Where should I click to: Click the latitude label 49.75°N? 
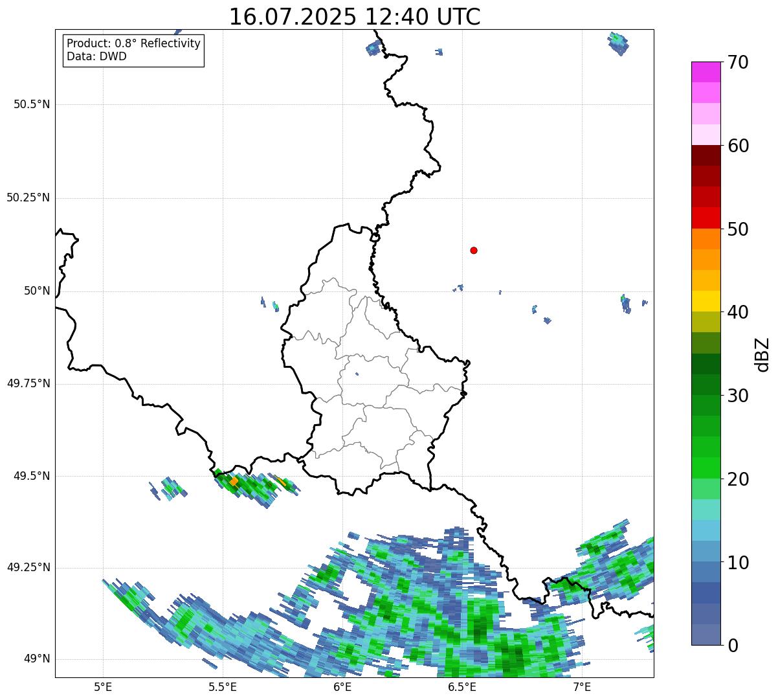[28, 383]
